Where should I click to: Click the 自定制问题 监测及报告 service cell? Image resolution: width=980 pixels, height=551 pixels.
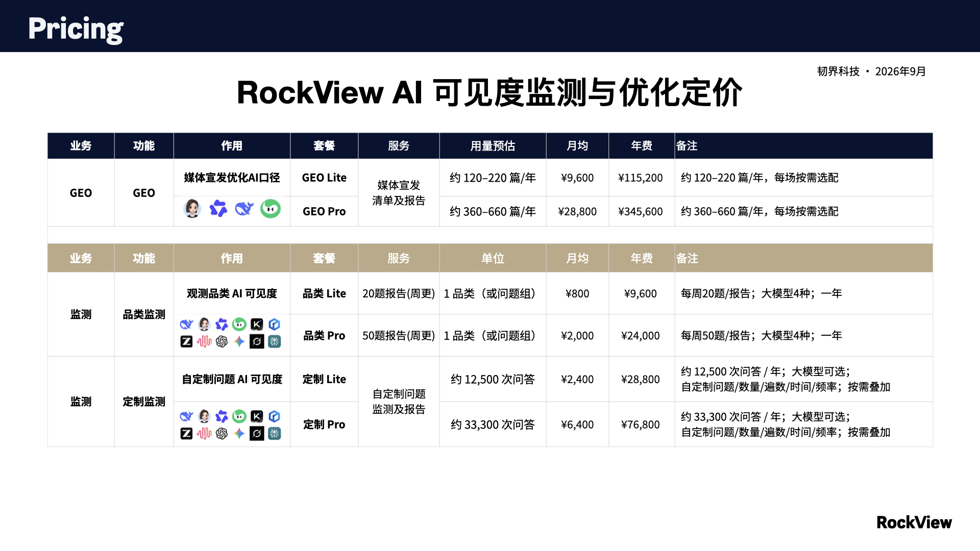(x=399, y=402)
